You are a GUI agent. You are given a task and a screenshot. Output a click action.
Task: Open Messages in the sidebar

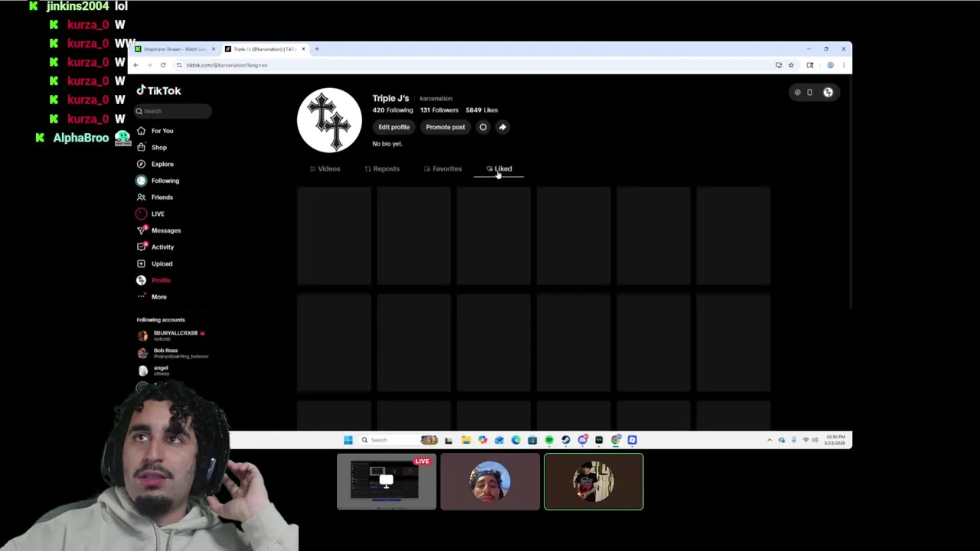click(158, 230)
